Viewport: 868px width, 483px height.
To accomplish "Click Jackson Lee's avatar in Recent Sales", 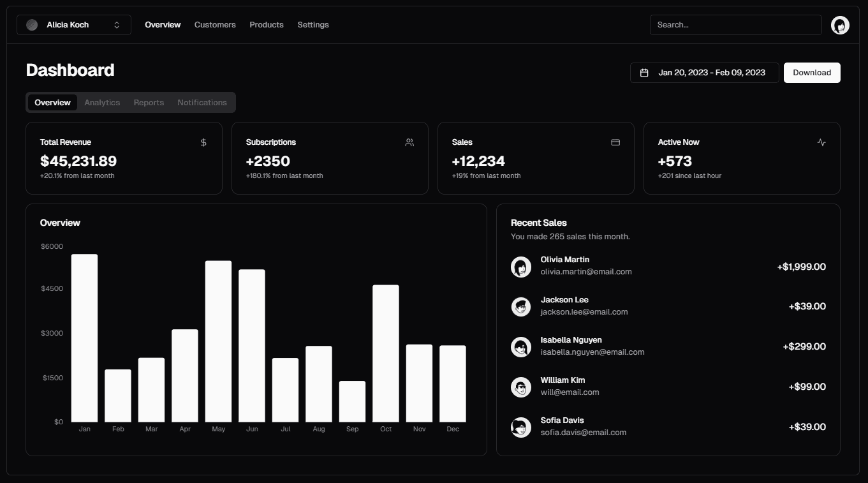I will pyautogui.click(x=521, y=307).
